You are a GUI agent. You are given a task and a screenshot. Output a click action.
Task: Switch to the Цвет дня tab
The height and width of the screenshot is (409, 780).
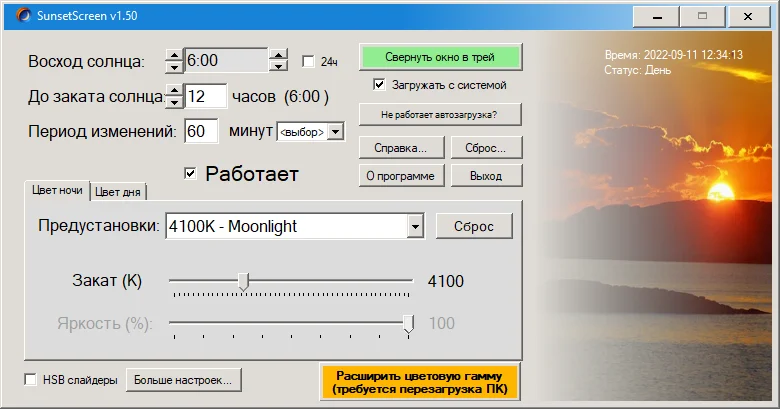coord(118,192)
